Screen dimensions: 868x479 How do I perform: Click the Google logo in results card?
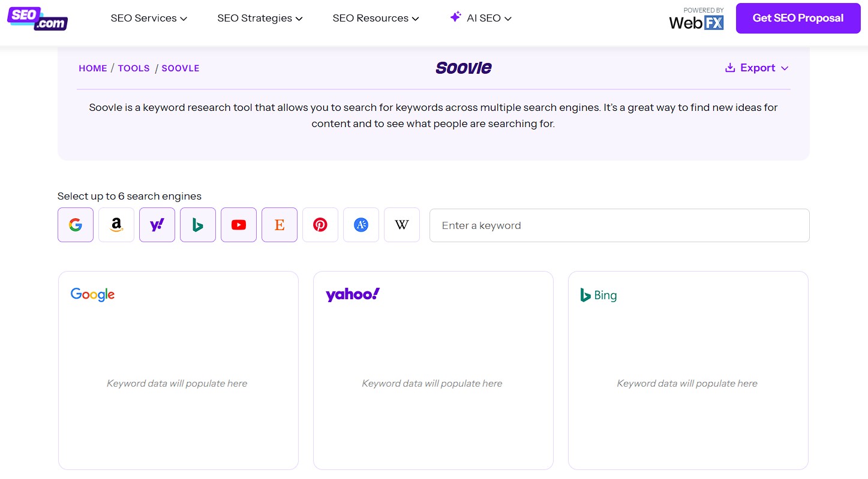click(92, 294)
